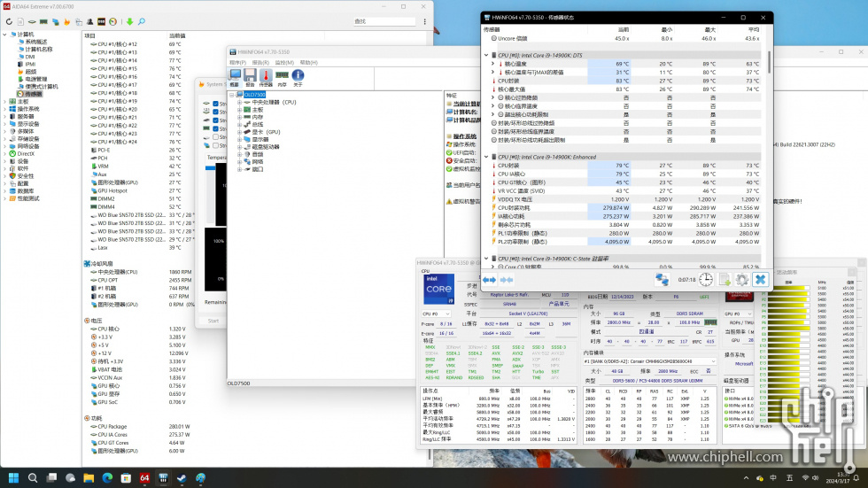
Task: Click the AIDA64 red 64 taskbar icon
Action: [x=144, y=478]
